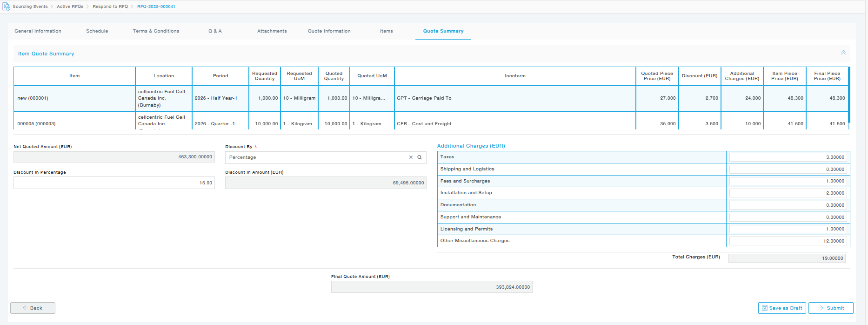The height and width of the screenshot is (325, 868).
Task: Click the Sourcing Events app icon
Action: pos(6,7)
